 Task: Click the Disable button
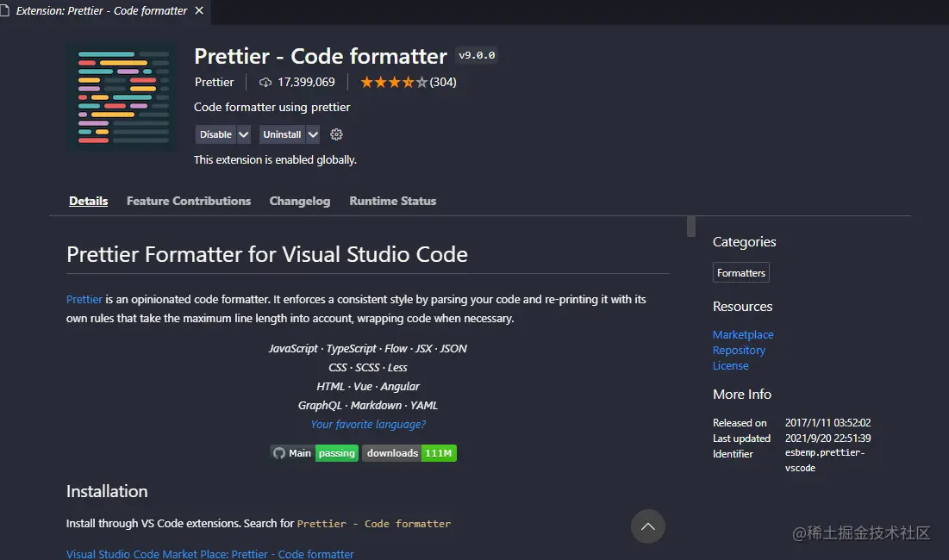[215, 134]
